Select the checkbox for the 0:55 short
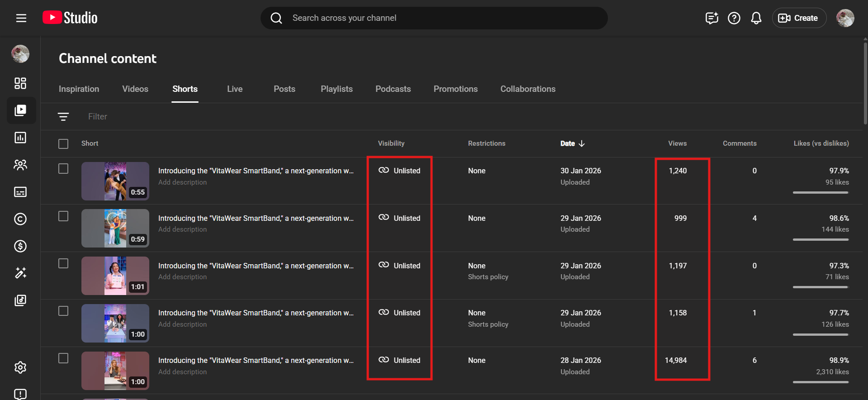 63,169
